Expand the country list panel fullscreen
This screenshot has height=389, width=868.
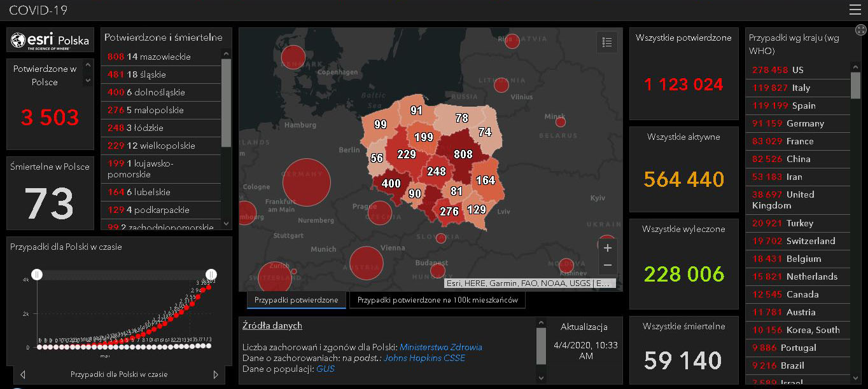click(x=860, y=30)
